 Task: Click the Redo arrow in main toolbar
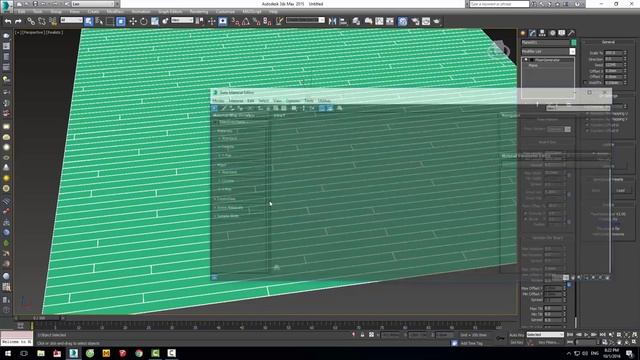click(18, 21)
